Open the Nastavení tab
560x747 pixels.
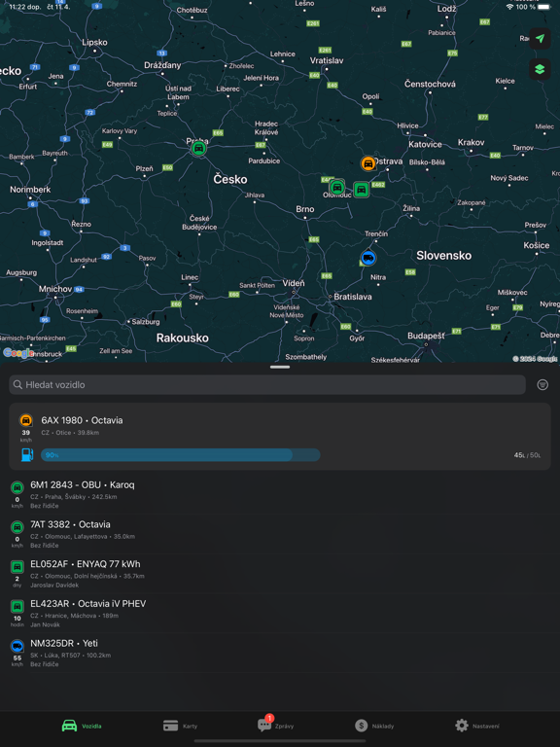point(477,726)
